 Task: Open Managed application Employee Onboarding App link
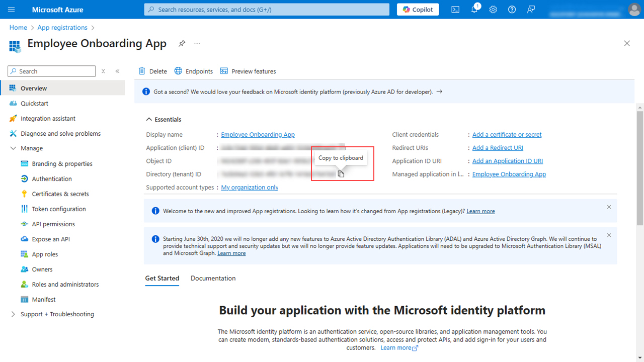(x=509, y=174)
